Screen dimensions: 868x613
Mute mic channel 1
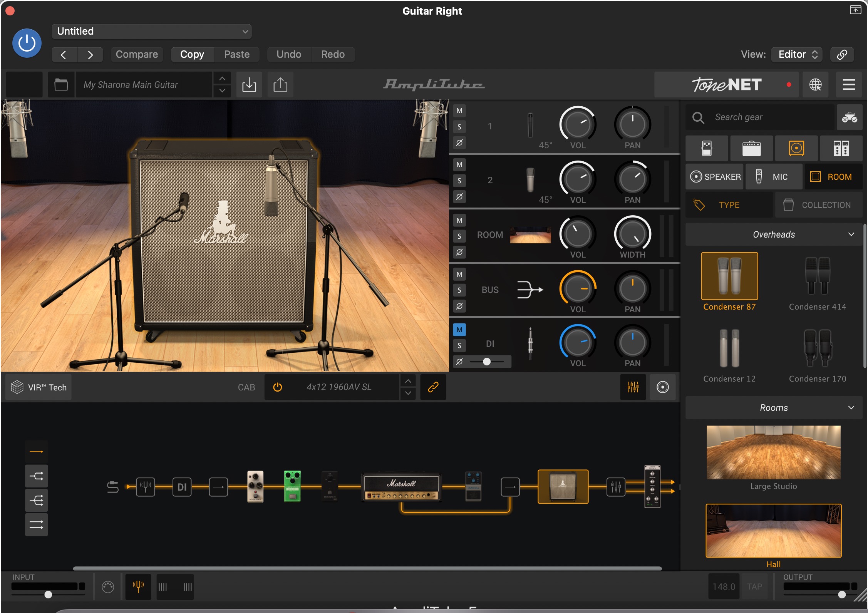459,111
